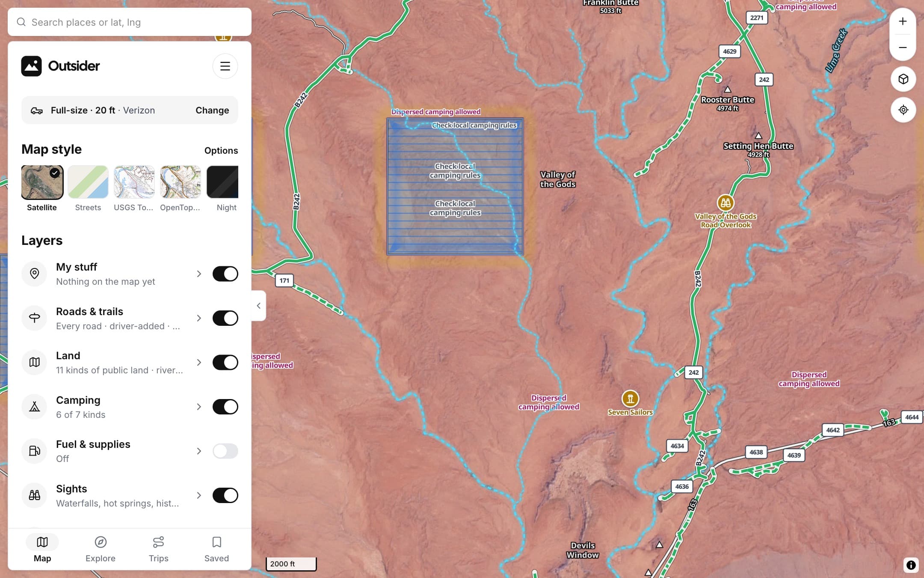Click the Outsider logo icon

(x=32, y=66)
